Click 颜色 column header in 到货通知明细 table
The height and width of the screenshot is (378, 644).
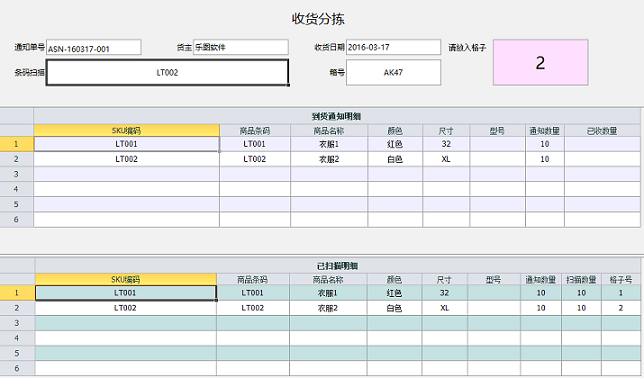tap(395, 131)
